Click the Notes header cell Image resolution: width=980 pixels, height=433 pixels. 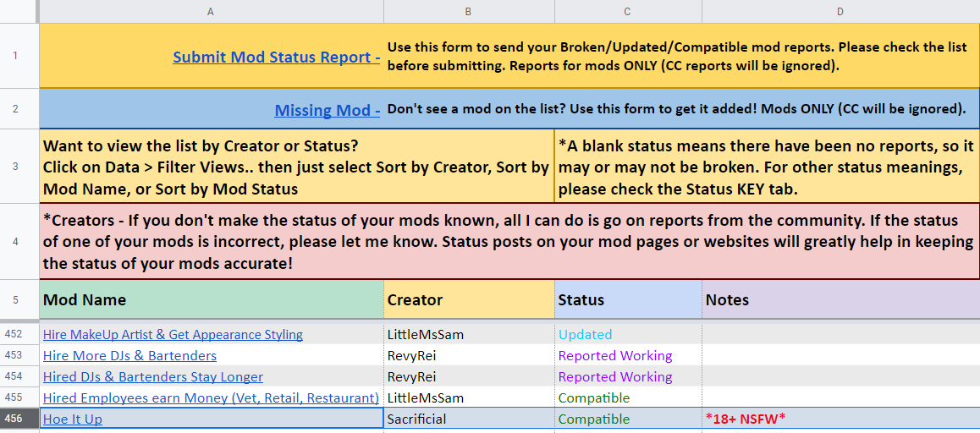[x=840, y=299]
